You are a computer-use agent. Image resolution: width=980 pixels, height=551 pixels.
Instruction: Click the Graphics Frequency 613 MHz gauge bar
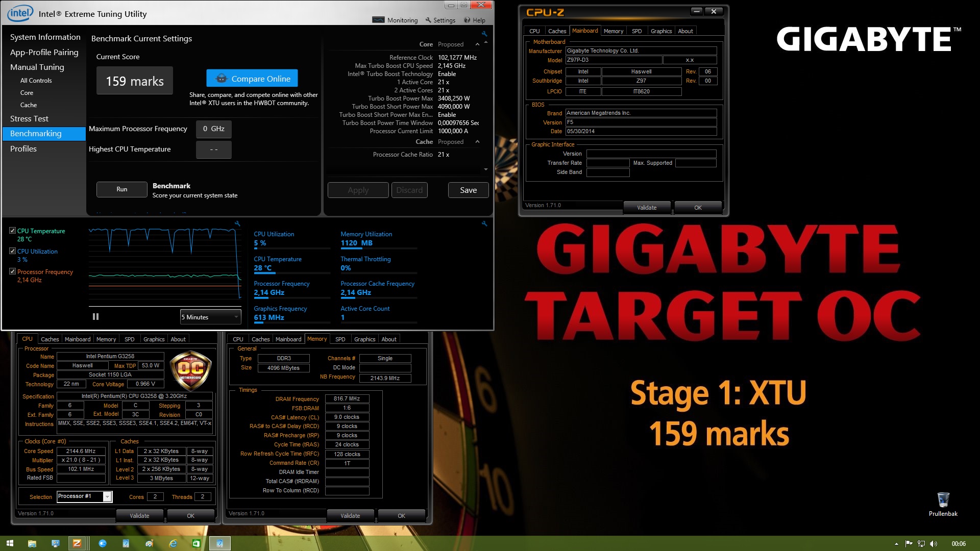coord(292,323)
